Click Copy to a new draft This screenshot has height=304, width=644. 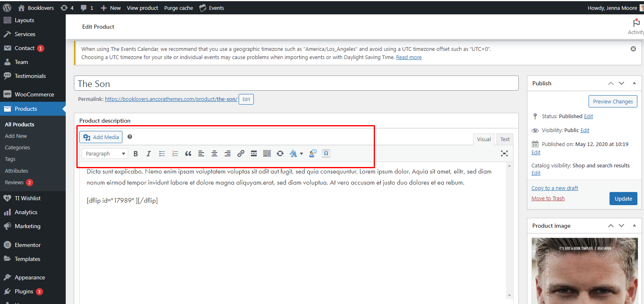(554, 188)
